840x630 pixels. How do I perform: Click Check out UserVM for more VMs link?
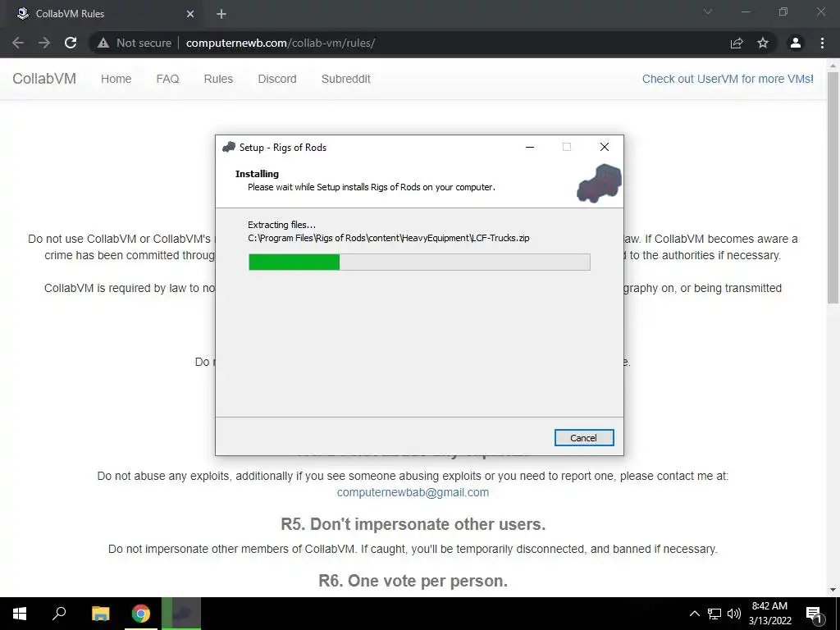point(728,79)
